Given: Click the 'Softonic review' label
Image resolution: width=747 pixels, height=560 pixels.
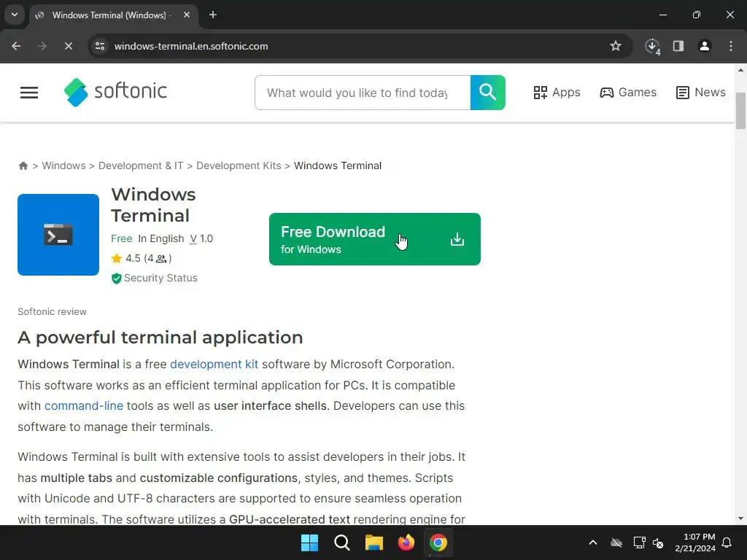Looking at the screenshot, I should 52,311.
